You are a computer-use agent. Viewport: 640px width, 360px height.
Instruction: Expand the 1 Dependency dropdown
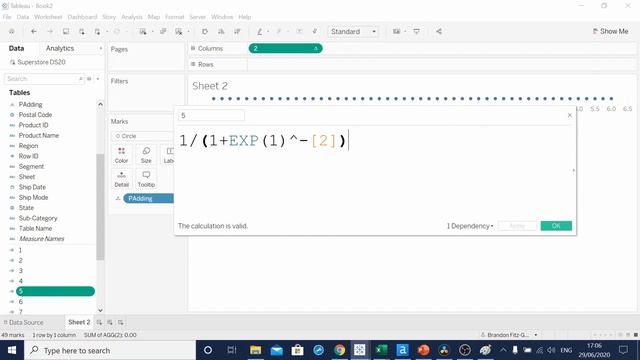point(470,226)
